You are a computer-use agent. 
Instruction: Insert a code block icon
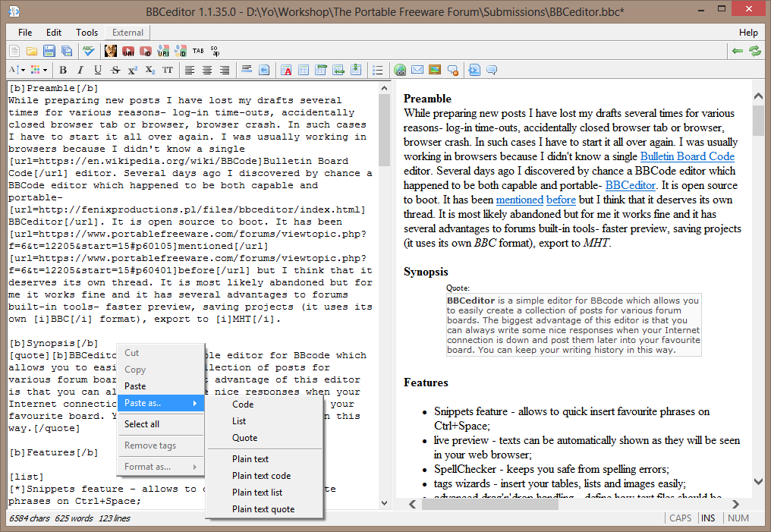point(474,71)
